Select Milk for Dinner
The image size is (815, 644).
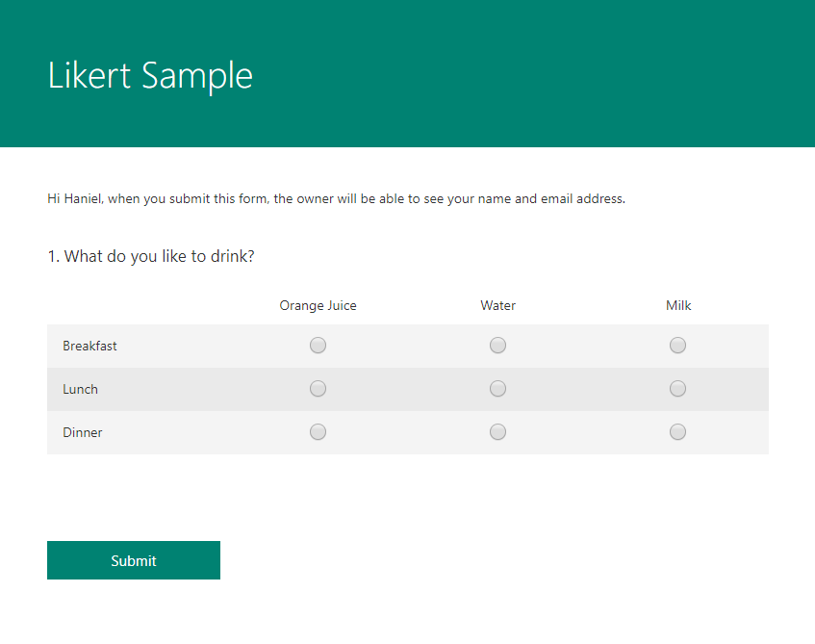677,431
